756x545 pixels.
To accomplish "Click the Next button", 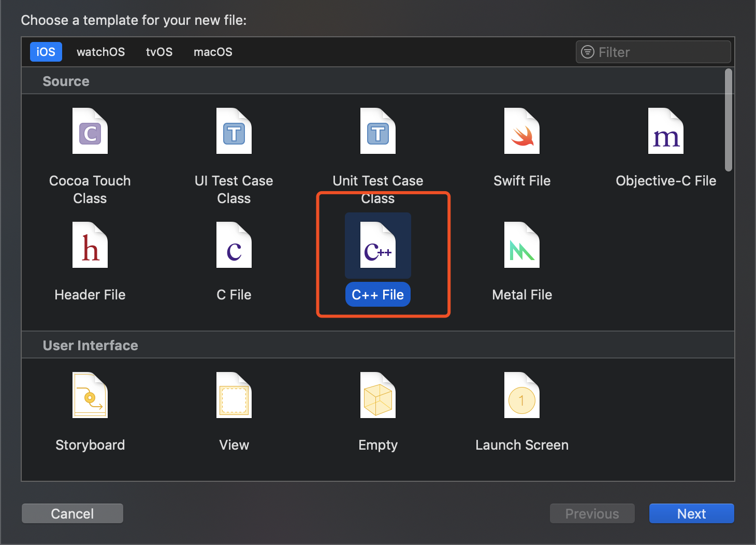I will click(692, 513).
